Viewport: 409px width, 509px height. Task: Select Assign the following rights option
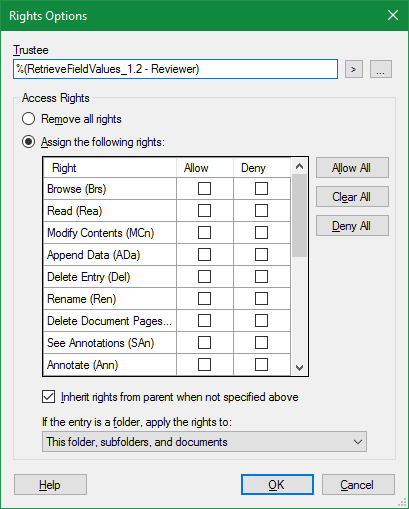coord(28,142)
